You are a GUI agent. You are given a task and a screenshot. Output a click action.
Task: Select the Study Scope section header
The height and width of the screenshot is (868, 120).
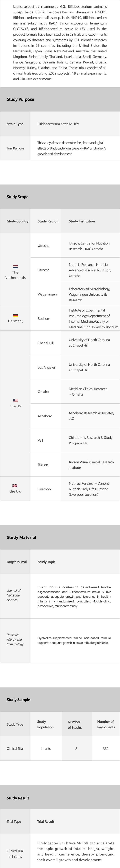[x=18, y=197]
